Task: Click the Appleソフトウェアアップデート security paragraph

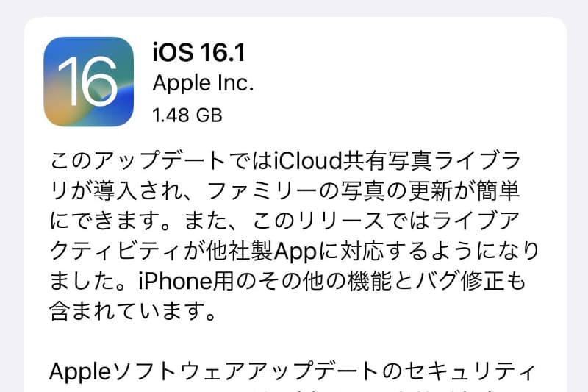Action: [293, 371]
